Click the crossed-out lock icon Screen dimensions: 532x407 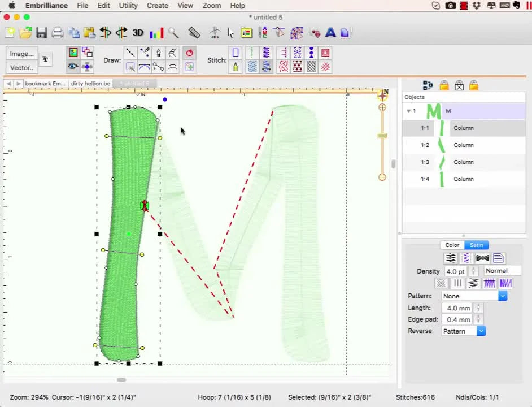(x=459, y=85)
